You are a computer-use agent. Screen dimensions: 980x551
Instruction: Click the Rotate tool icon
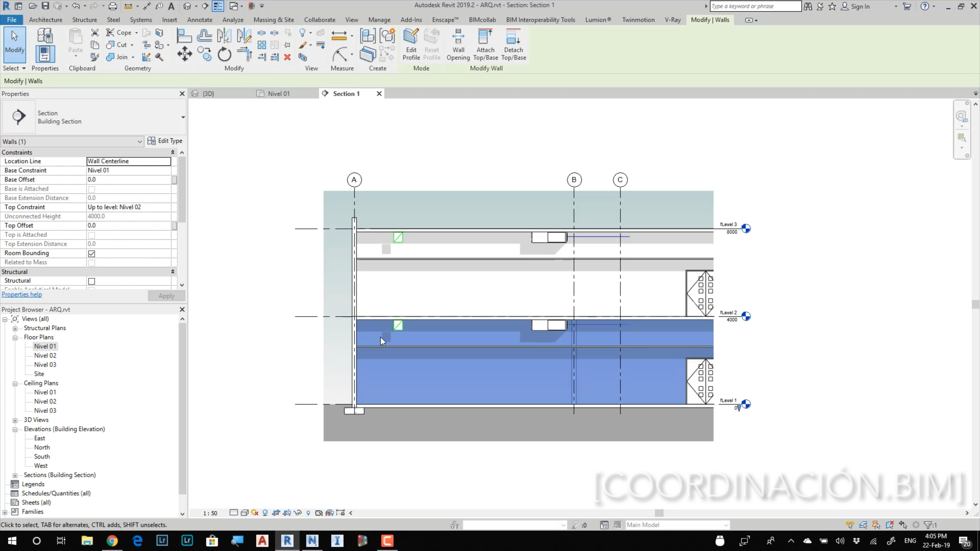point(225,54)
